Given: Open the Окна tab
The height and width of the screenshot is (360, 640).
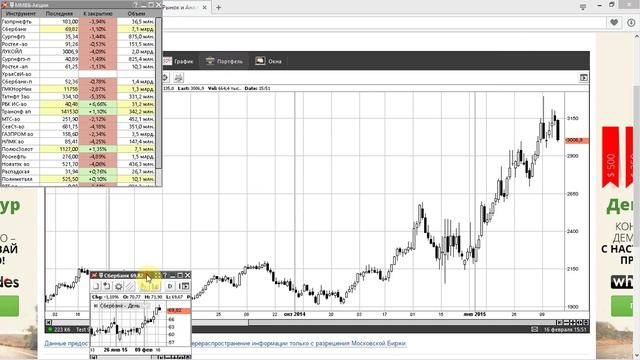Looking at the screenshot, I should [269, 61].
